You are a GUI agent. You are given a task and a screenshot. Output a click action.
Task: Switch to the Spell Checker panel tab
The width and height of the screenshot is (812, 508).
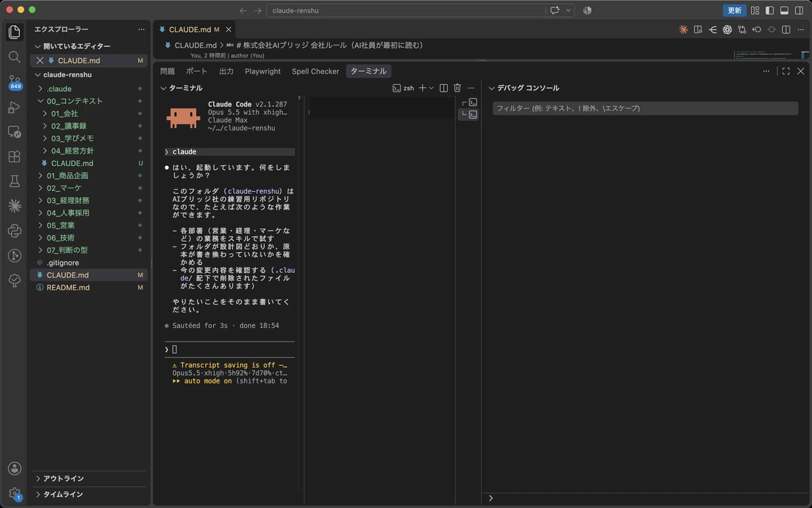pos(315,71)
